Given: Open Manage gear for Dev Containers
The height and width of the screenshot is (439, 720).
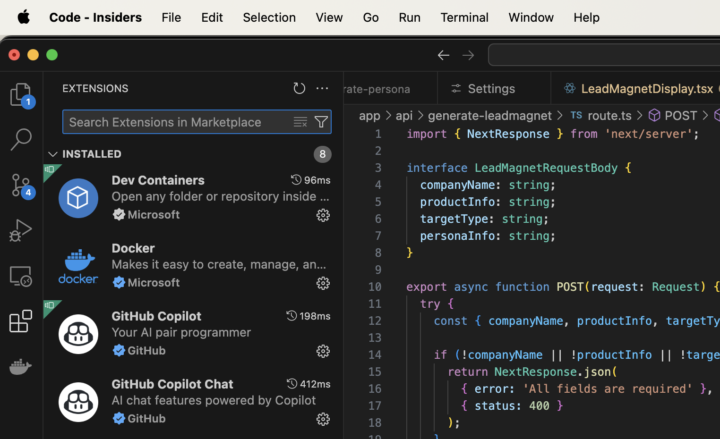Looking at the screenshot, I should (x=323, y=215).
